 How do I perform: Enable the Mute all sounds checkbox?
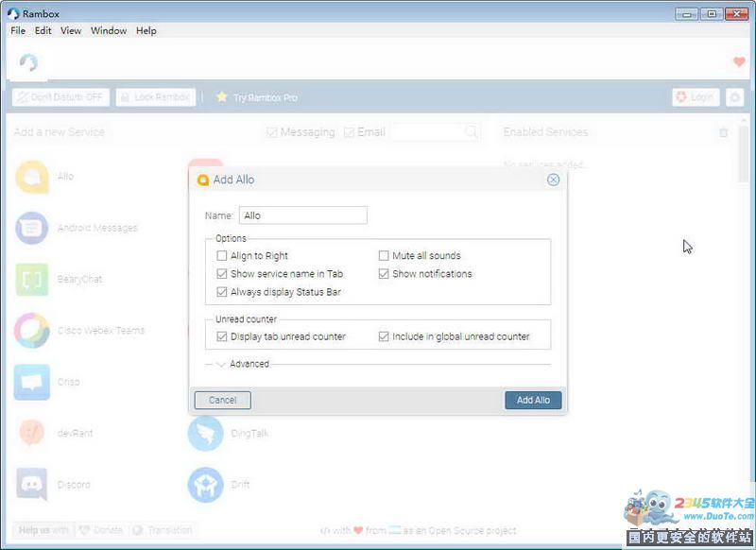(384, 255)
